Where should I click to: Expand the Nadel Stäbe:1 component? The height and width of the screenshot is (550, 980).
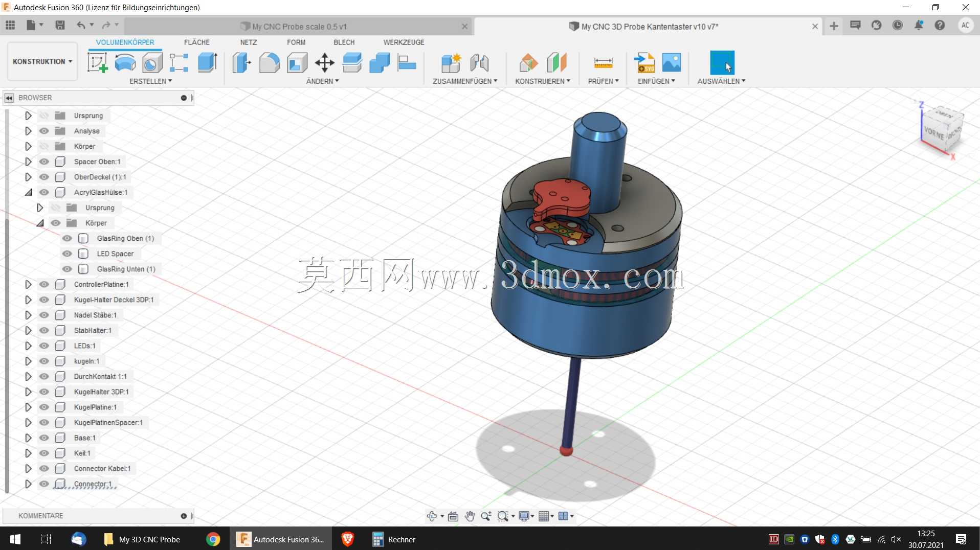[x=28, y=315]
